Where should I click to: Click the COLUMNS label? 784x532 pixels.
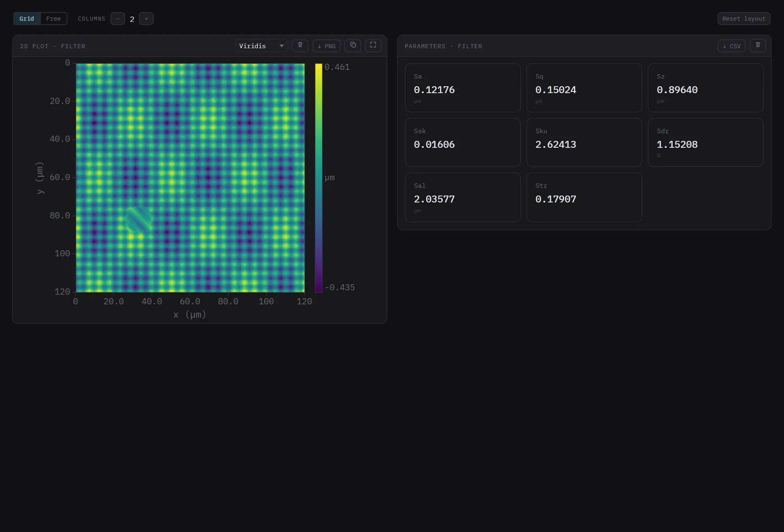[91, 19]
